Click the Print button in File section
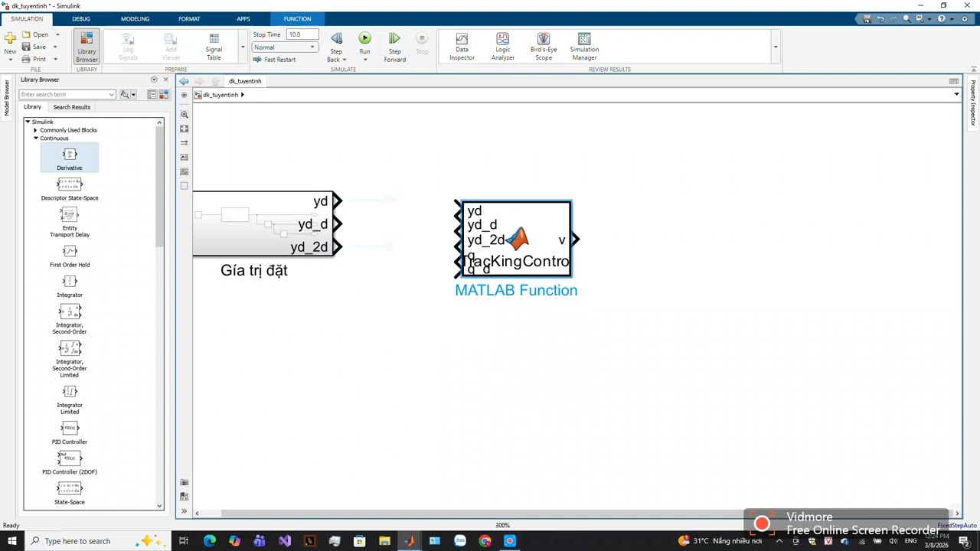The width and height of the screenshot is (980, 551). (x=34, y=59)
